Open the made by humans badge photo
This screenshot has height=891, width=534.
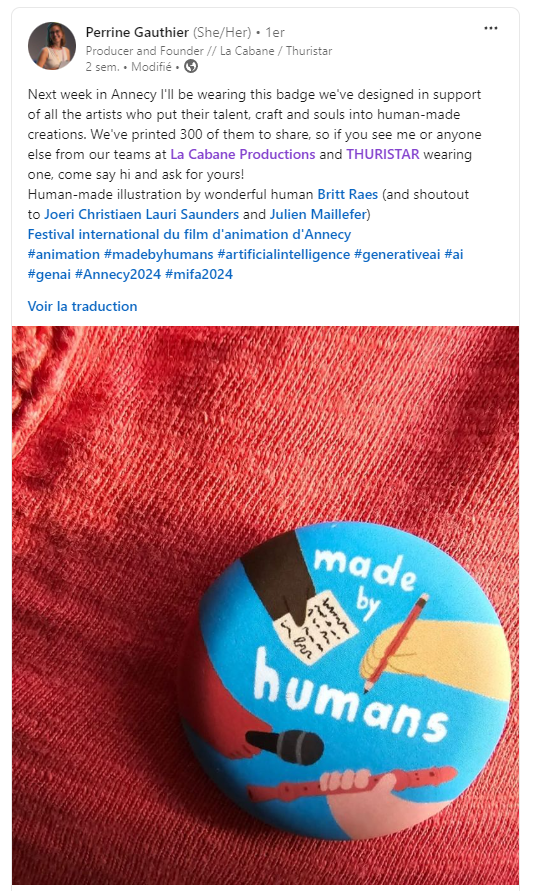265,605
